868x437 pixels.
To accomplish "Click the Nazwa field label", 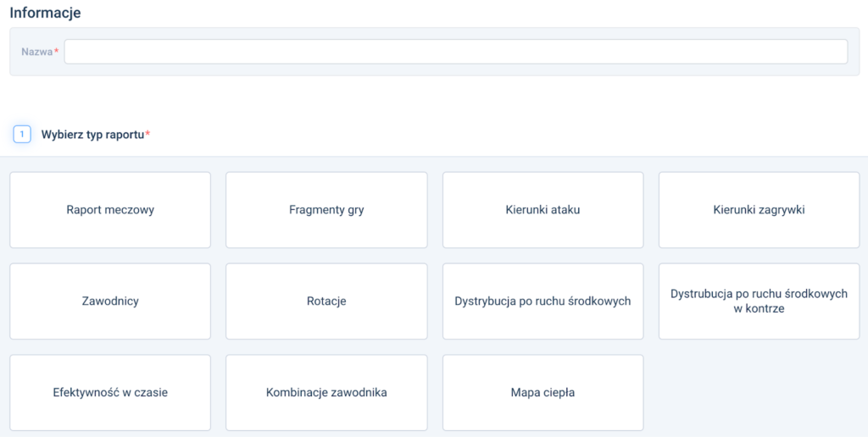I will click(36, 52).
